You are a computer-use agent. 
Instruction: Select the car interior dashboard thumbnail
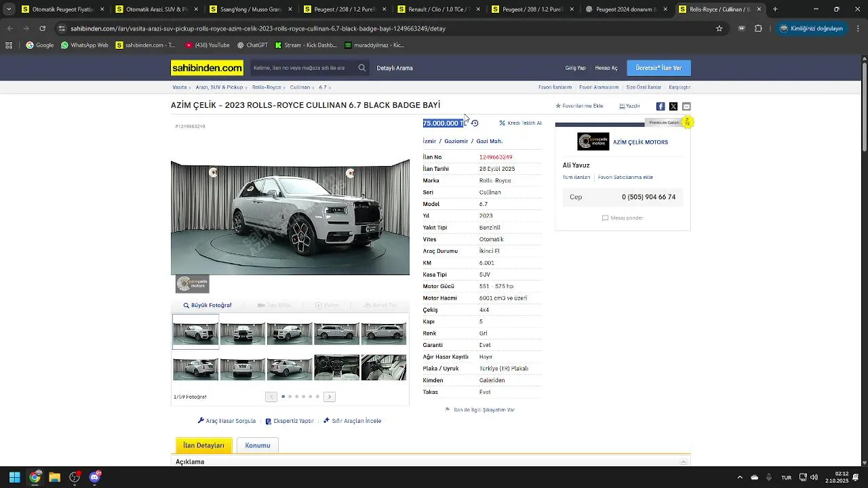tap(336, 368)
